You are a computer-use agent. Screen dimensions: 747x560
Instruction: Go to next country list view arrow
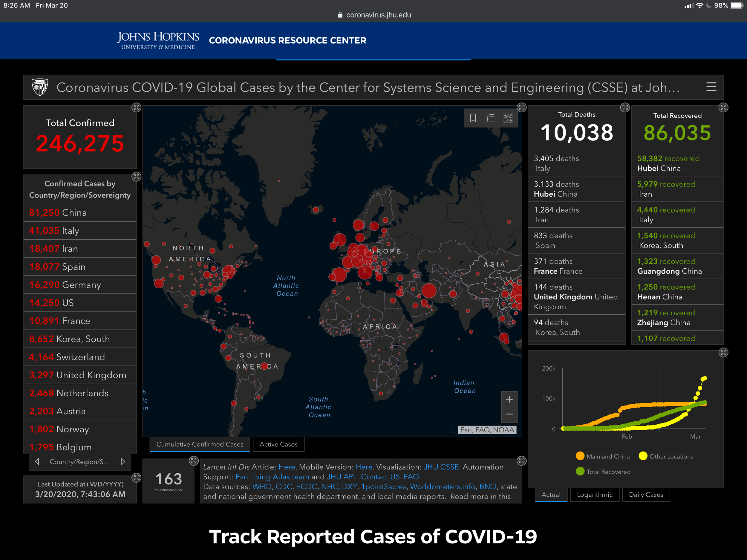pyautogui.click(x=123, y=461)
